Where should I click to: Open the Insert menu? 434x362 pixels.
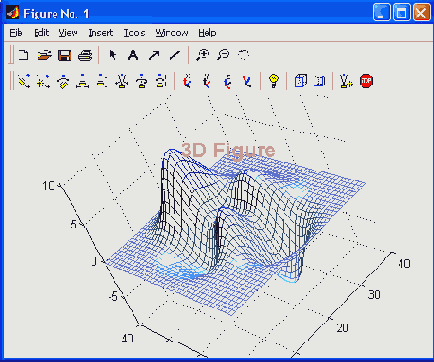click(101, 33)
